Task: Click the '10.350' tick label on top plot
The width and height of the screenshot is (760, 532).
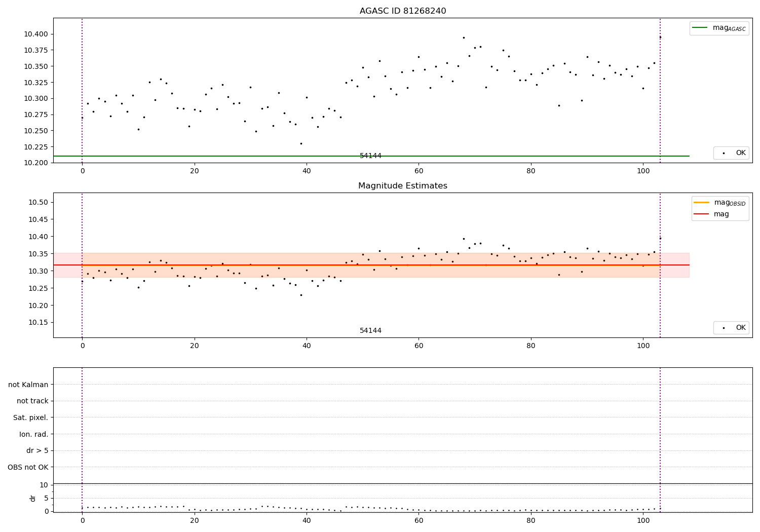Action: (36, 66)
